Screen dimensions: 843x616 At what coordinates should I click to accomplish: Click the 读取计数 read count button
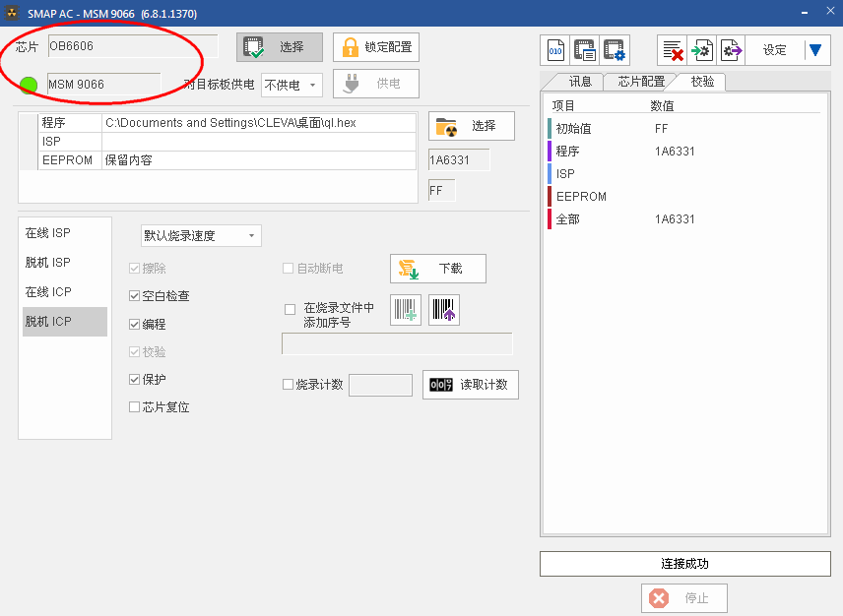point(471,385)
